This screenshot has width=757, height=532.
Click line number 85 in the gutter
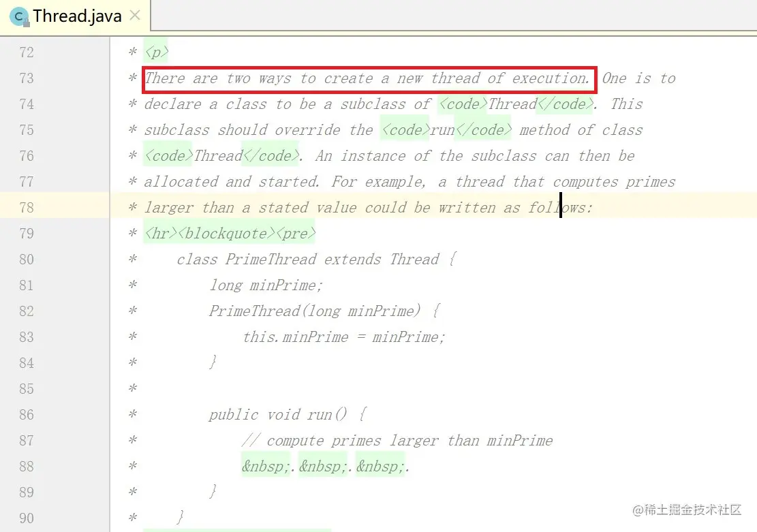coord(27,389)
